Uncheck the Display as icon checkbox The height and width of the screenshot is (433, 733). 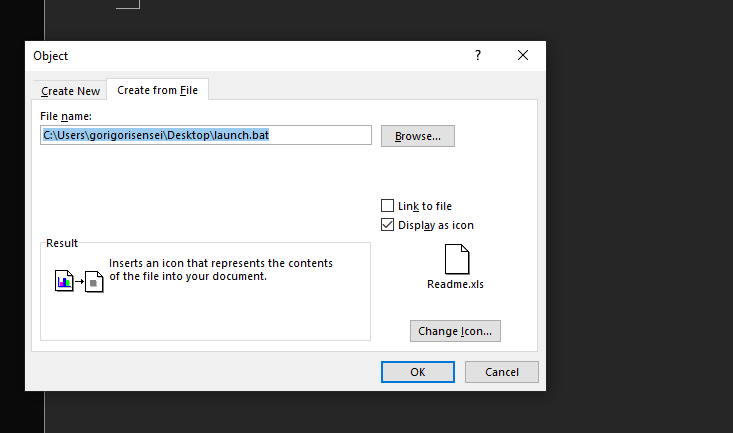point(388,225)
